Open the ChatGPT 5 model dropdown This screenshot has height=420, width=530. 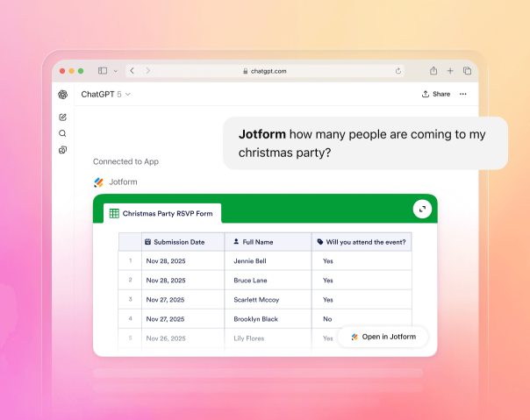pos(105,94)
